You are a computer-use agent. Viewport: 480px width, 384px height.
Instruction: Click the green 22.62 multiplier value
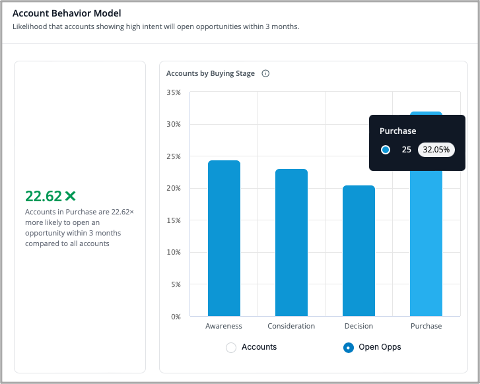point(44,196)
